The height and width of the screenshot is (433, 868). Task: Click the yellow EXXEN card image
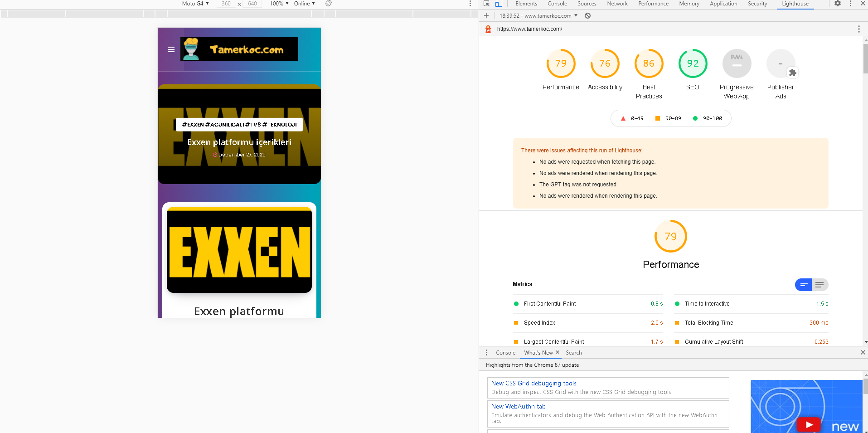coord(239,250)
